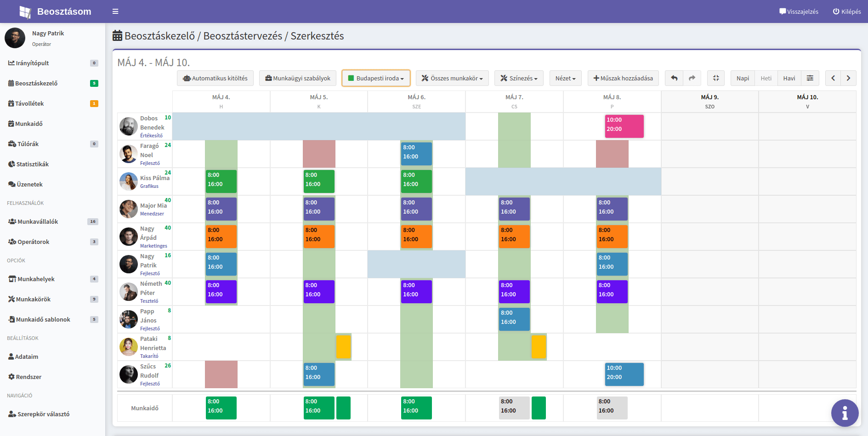Open the Színezés dropdown

pyautogui.click(x=519, y=78)
